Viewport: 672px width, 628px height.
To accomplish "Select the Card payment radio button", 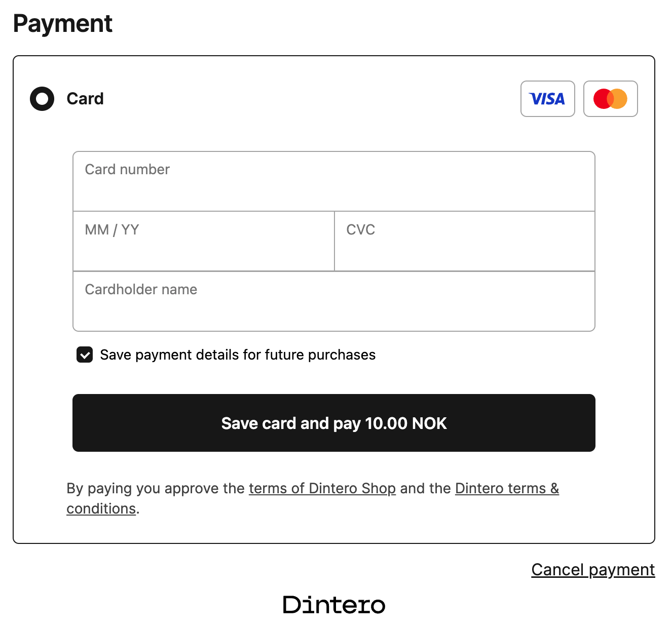I will [42, 99].
